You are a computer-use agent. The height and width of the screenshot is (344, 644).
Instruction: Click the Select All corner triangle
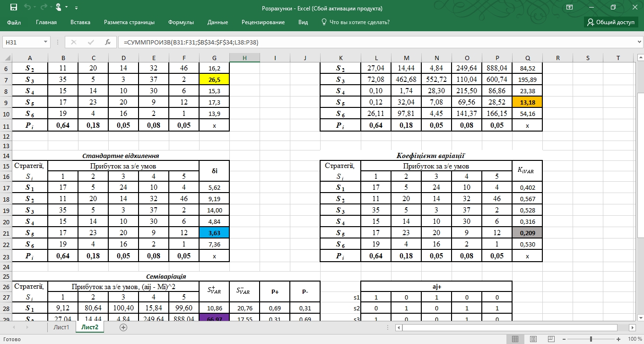(x=6, y=58)
